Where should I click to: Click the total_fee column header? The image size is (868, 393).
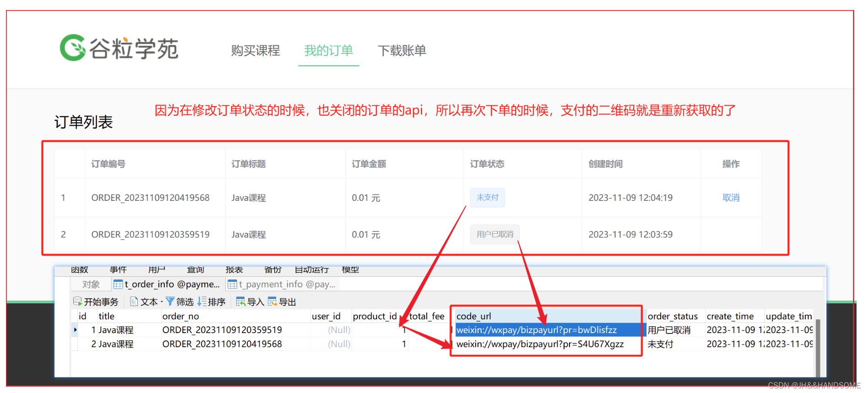coord(427,316)
